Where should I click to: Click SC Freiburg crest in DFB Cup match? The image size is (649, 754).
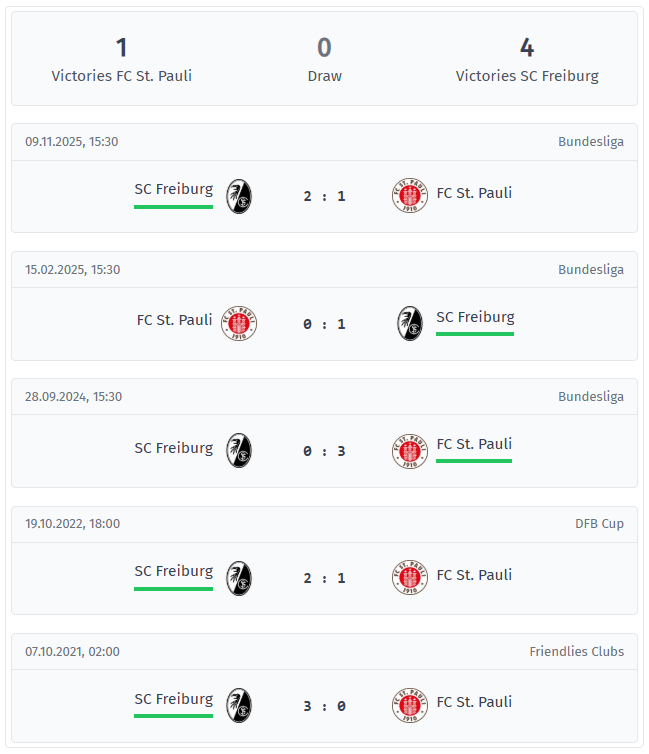pyautogui.click(x=238, y=577)
